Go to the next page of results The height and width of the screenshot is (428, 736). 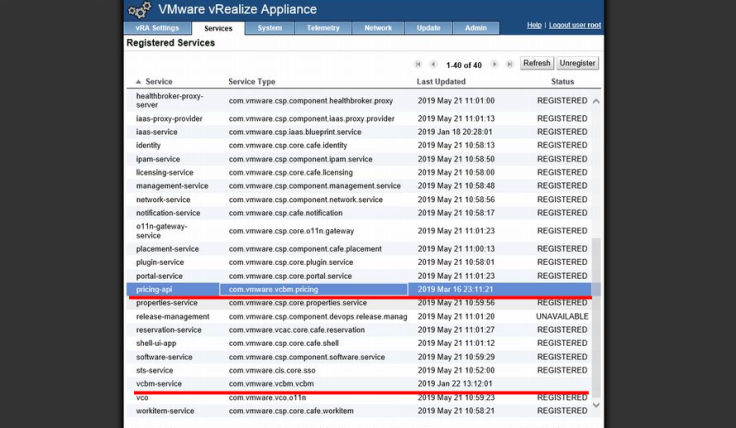coord(494,64)
